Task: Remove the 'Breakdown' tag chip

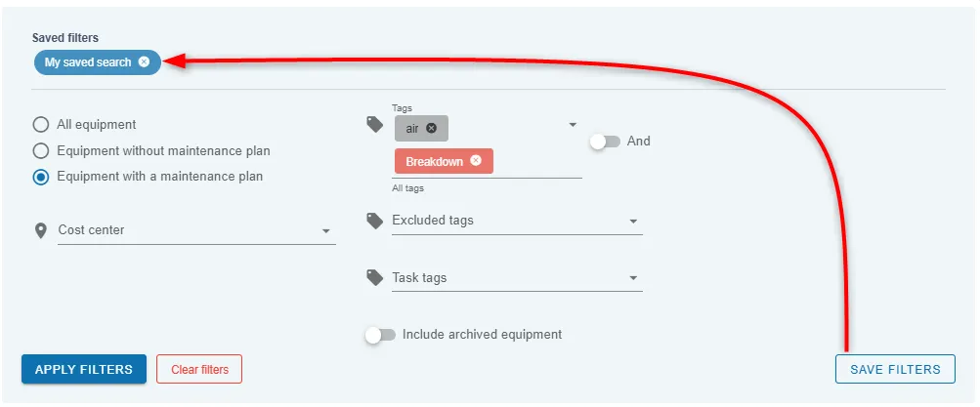Action: tap(476, 160)
